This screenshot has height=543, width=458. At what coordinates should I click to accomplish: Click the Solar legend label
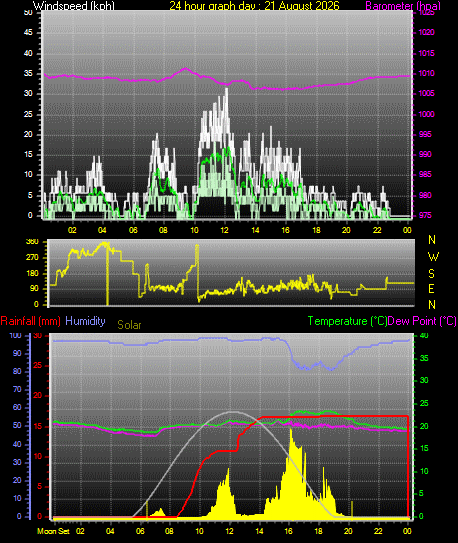click(x=129, y=325)
